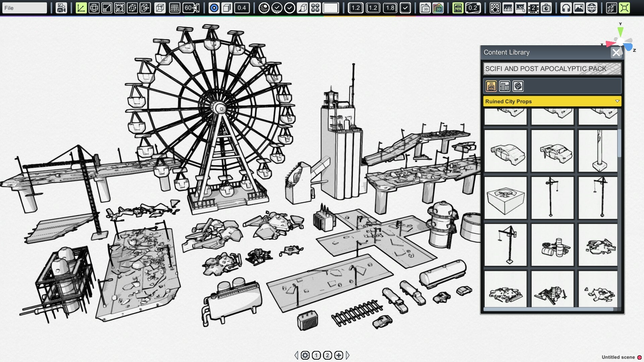Select the highlighted axis/transform tool

[81, 8]
